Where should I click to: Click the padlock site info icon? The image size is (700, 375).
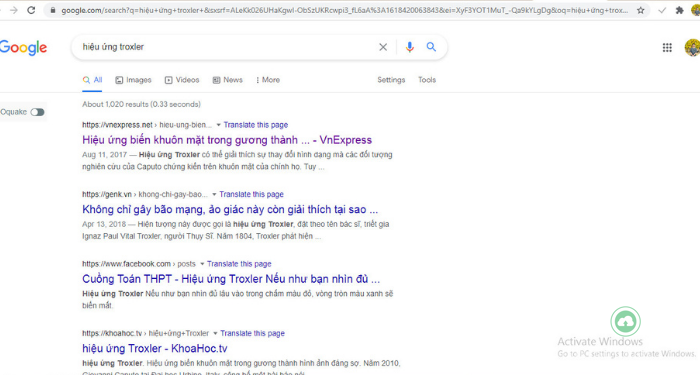tap(53, 10)
